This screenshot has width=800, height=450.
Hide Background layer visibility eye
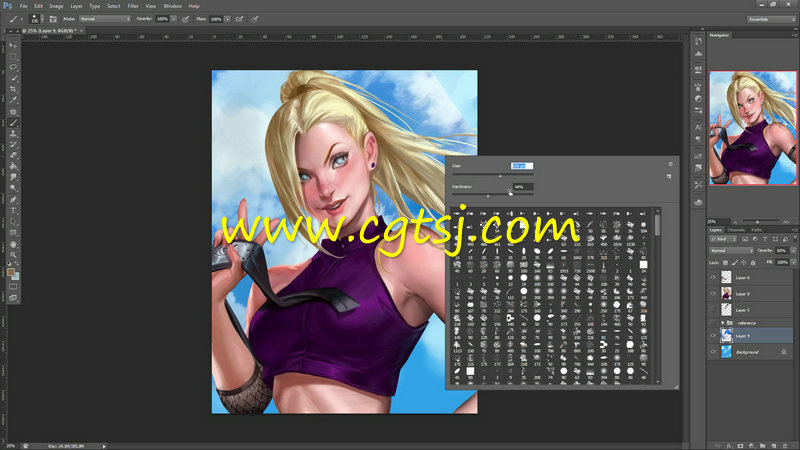[x=713, y=352]
